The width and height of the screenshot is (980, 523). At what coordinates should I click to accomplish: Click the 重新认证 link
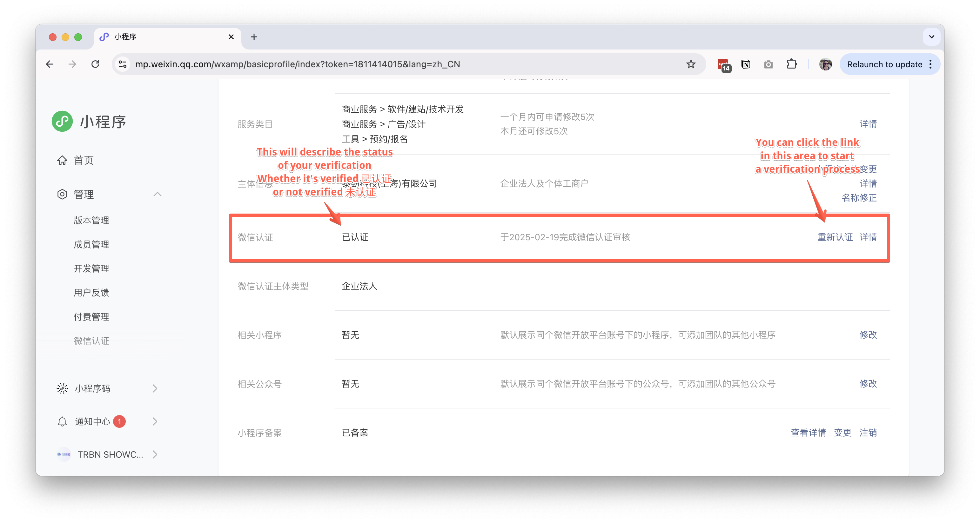835,237
